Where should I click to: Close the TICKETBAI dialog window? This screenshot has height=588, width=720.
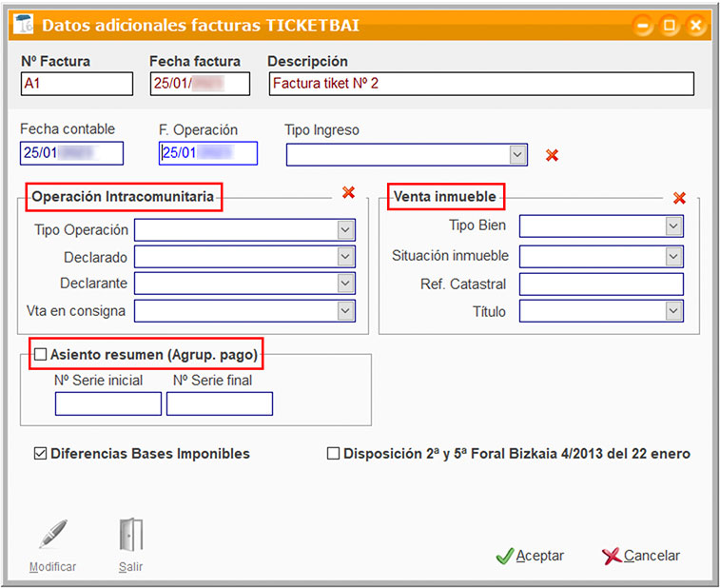pos(695,25)
